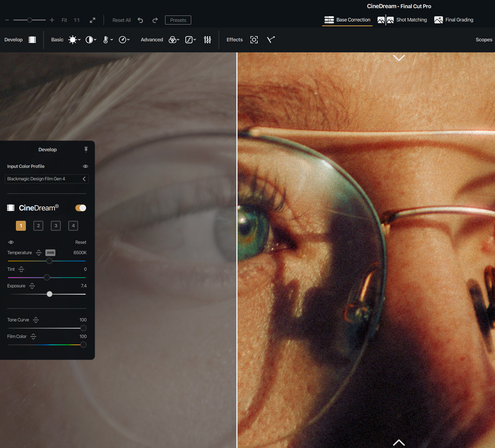Image resolution: width=495 pixels, height=448 pixels.
Task: Toggle Input Color Profile visibility eye
Action: tap(85, 167)
